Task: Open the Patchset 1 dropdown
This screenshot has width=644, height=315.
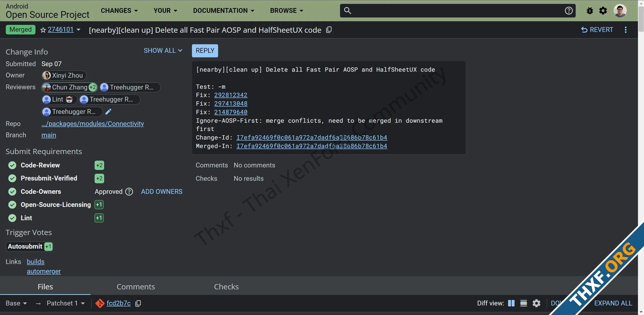Action: (66, 303)
